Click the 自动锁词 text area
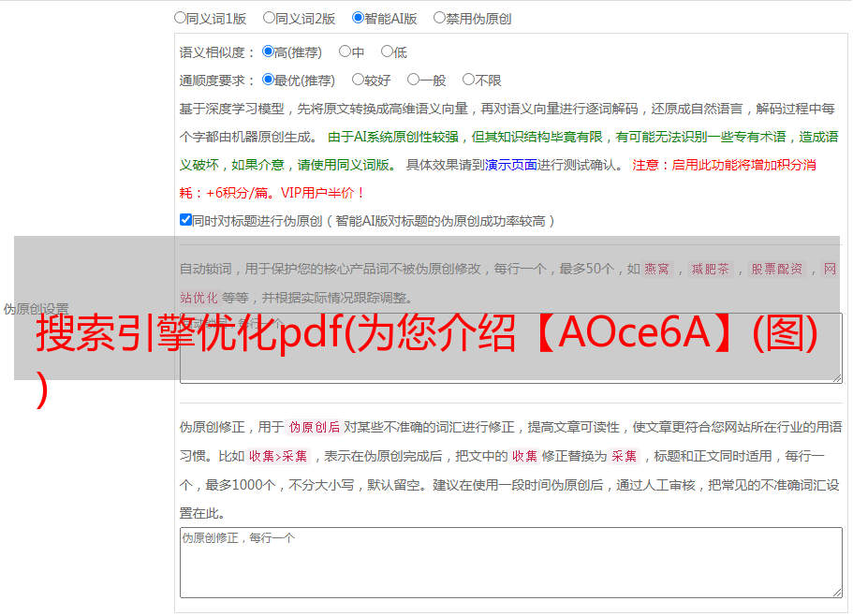 pyautogui.click(x=511, y=348)
